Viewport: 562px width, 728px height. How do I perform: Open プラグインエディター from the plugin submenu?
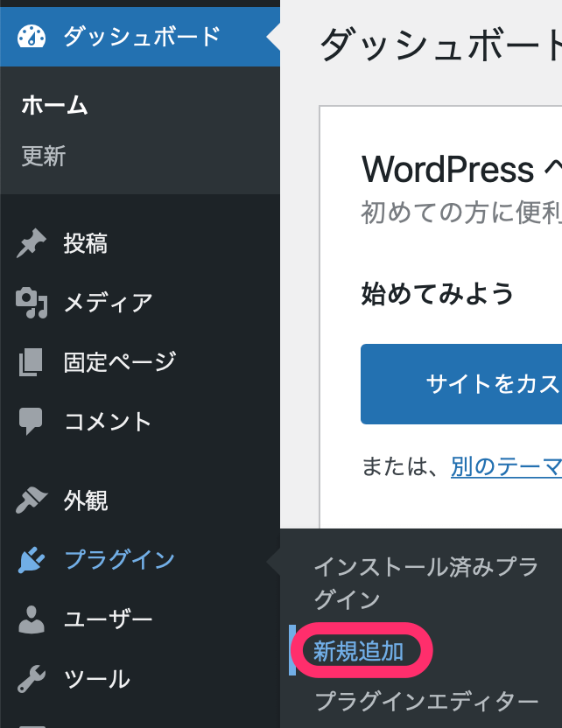[x=425, y=701]
